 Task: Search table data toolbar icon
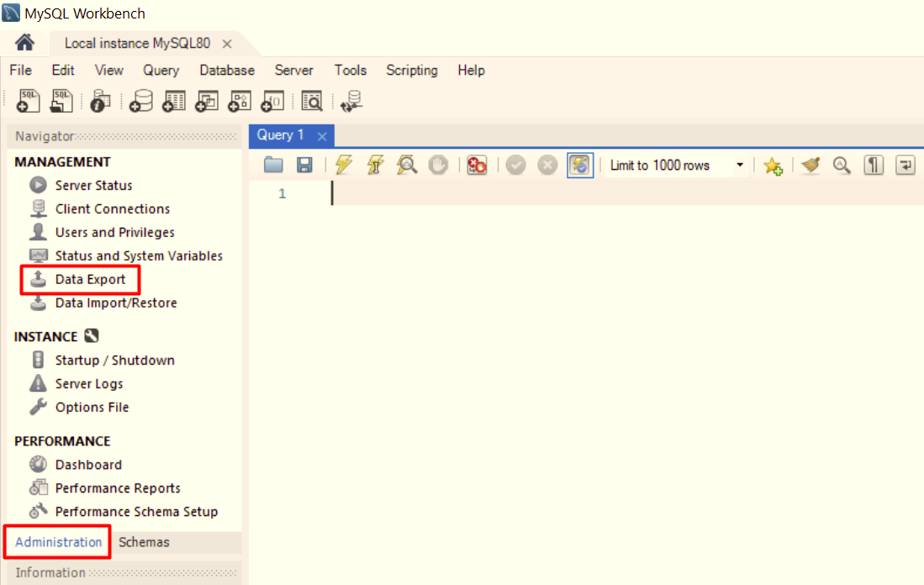coord(312,101)
